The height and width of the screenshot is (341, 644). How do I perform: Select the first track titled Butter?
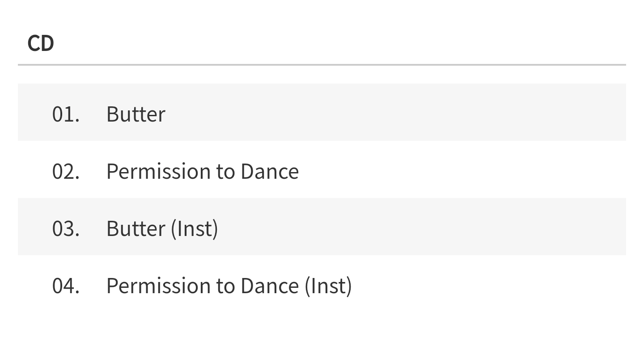coord(136,114)
